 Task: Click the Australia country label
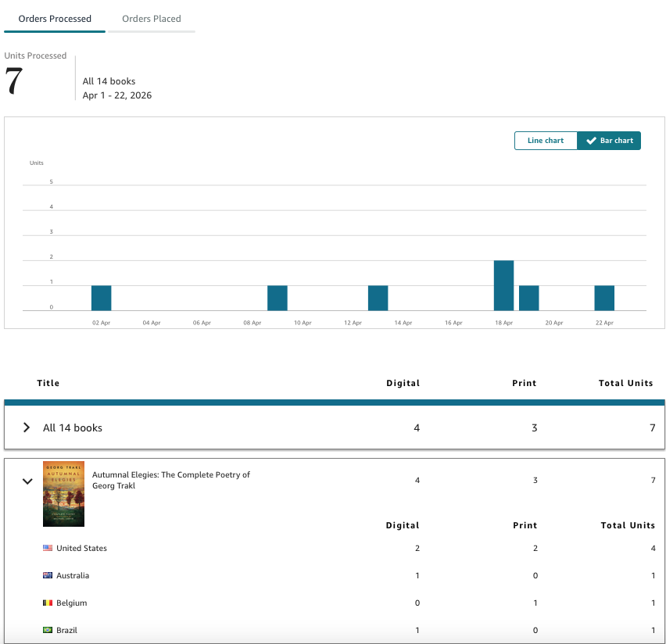73,575
